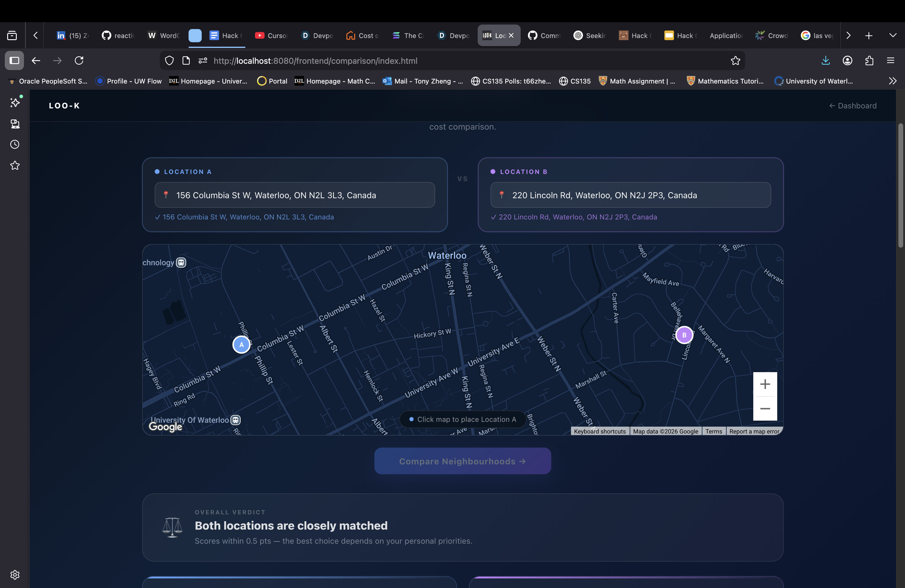Open bookmarks star in left sidebar
Screen dimensions: 905x588
coord(15,166)
